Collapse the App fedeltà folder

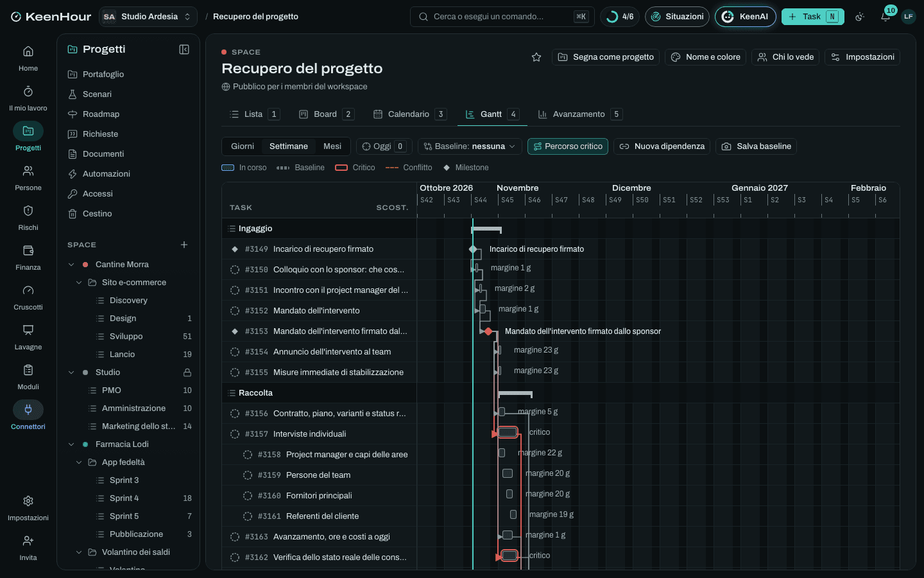click(x=79, y=462)
